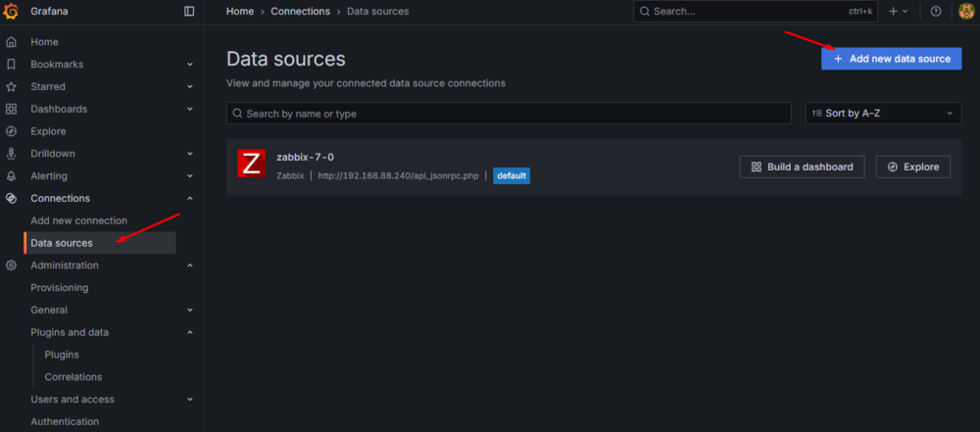Viewport: 980px width, 432px height.
Task: Click the Drilldown icon in sidebar
Action: 11,154
